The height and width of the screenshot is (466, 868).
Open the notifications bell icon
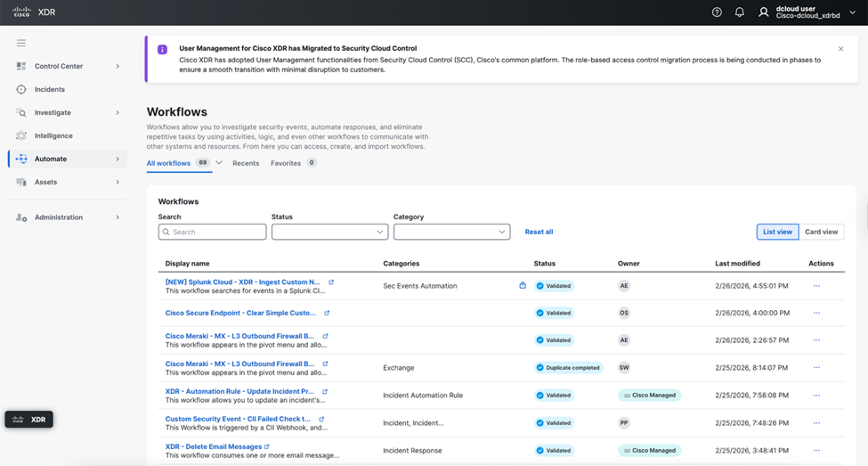[x=739, y=12]
